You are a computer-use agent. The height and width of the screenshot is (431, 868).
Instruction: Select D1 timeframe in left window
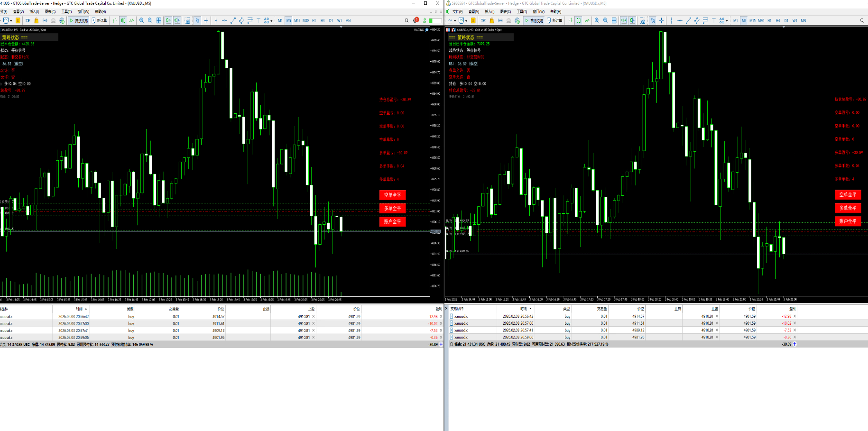pyautogui.click(x=331, y=20)
